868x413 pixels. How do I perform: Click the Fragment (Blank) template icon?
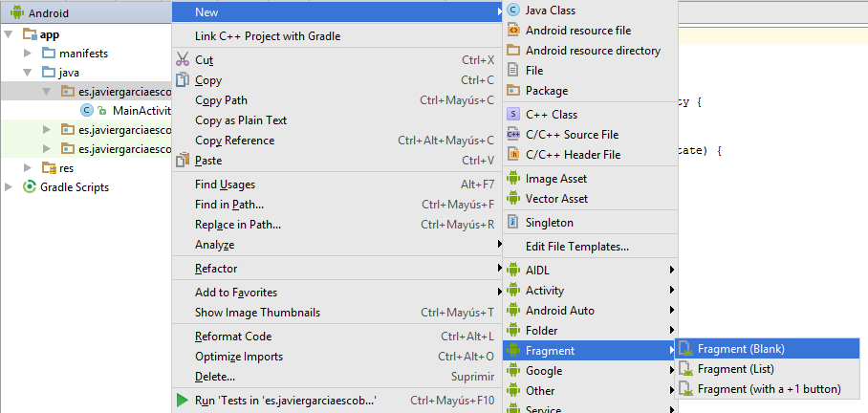(685, 349)
